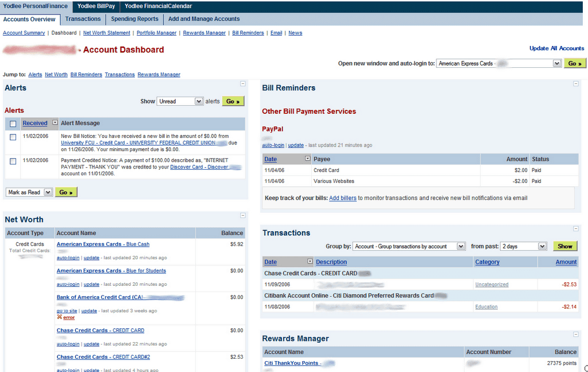This screenshot has width=588, height=372.
Task: Click the Education category link
Action: pos(486,306)
